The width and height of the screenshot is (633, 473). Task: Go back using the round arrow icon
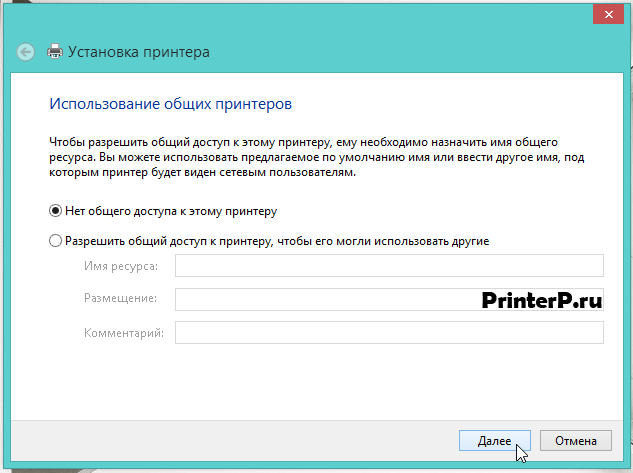tap(25, 52)
